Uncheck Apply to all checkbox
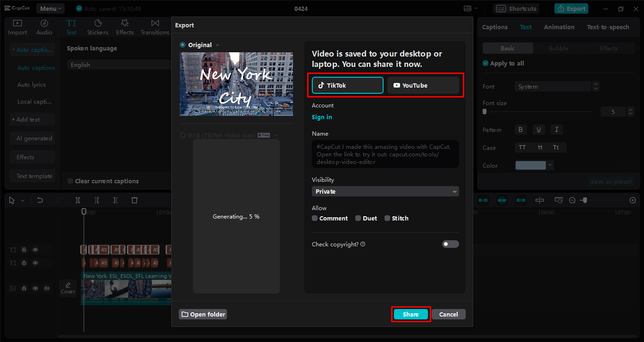This screenshot has width=644, height=342. [486, 63]
